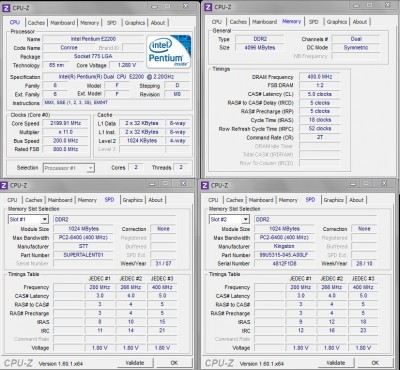
Task: Click OK button in the Slot #2 window
Action: (x=375, y=363)
